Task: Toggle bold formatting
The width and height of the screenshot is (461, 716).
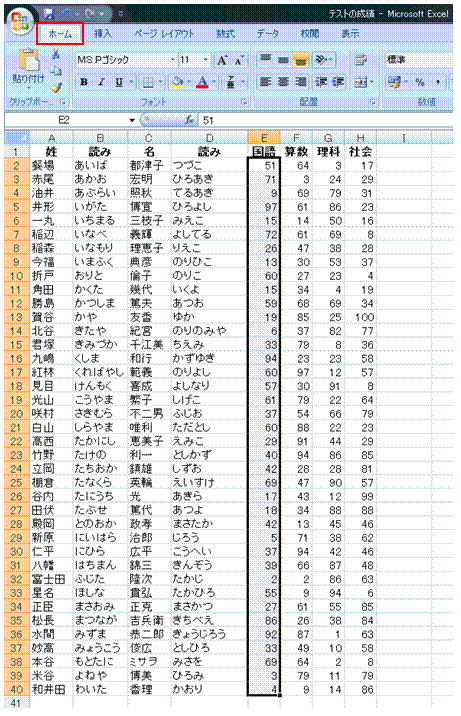Action: [84, 82]
